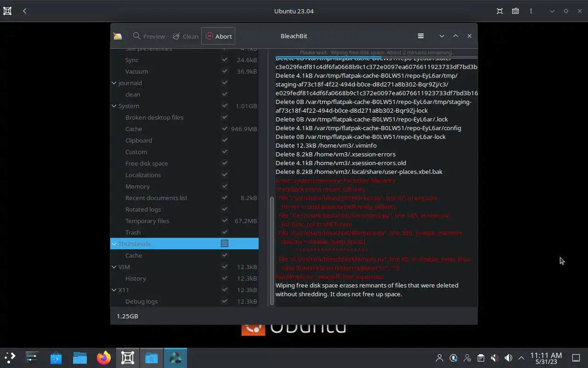Click the muted speaker tray icon
588x368 pixels.
coord(494,358)
